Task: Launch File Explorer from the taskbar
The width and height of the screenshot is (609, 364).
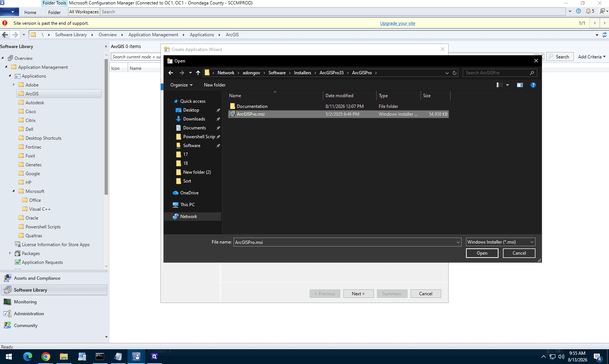Action: pyautogui.click(x=64, y=357)
